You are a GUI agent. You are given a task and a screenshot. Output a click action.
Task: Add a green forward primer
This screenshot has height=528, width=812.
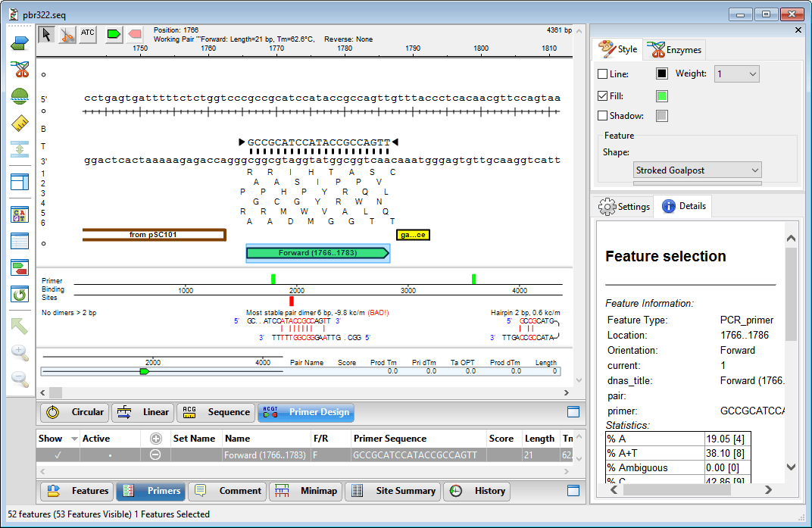[114, 34]
